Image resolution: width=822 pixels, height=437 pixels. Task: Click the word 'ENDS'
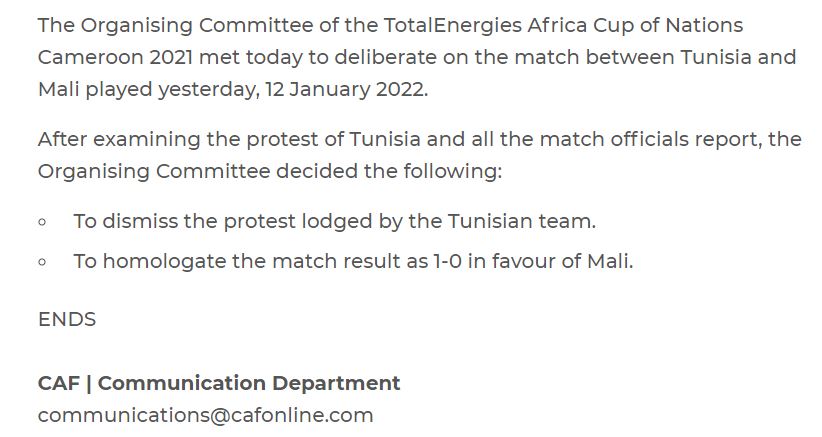[67, 320]
